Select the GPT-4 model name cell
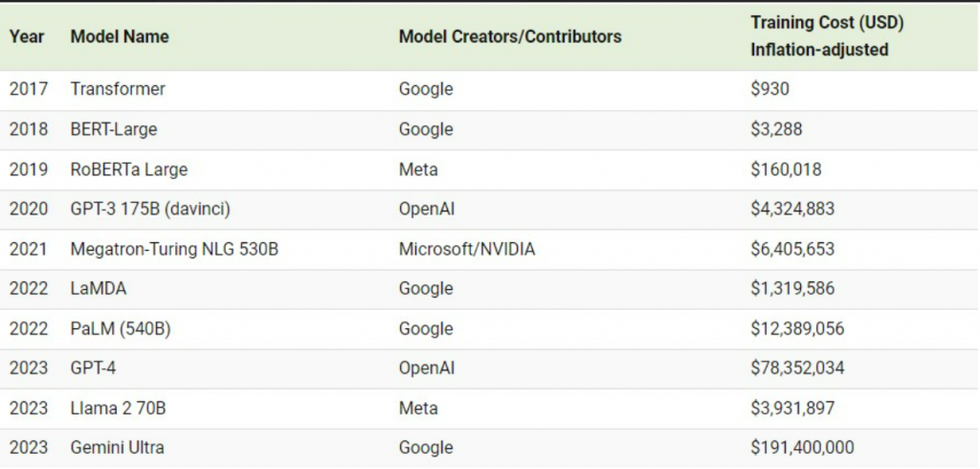The width and height of the screenshot is (980, 469). [93, 368]
